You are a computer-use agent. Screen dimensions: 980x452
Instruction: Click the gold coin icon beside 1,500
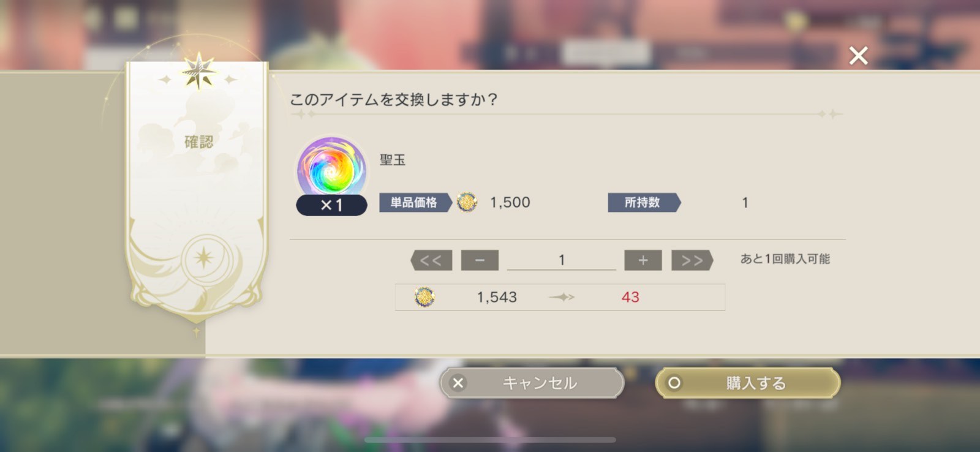[467, 202]
